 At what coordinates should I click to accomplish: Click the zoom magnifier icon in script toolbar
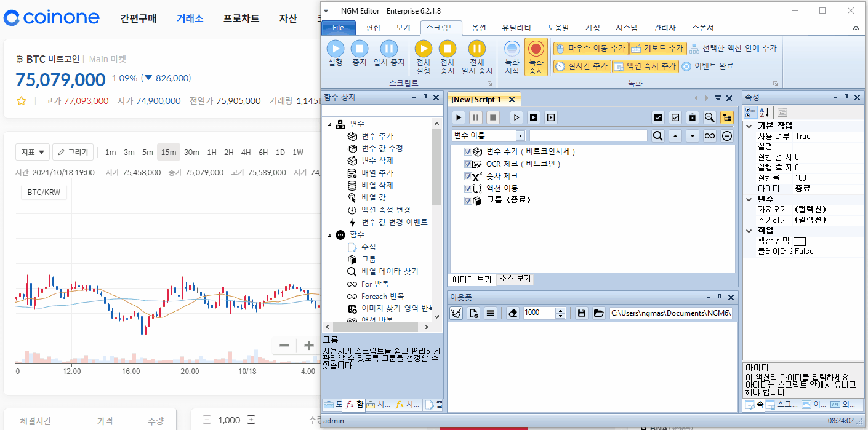[710, 117]
